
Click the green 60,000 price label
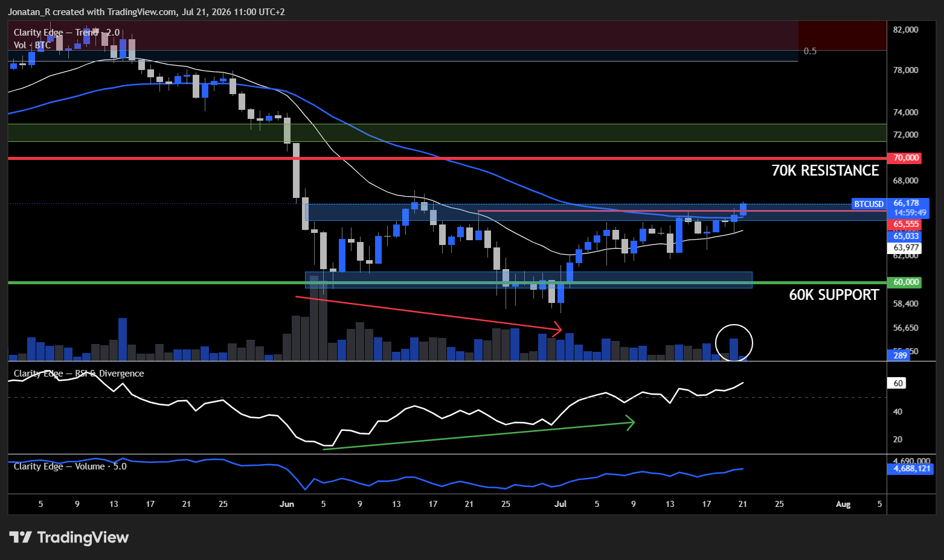click(906, 282)
